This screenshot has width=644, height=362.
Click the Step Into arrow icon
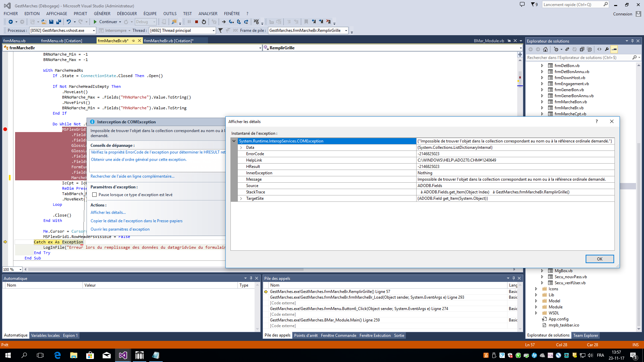pyautogui.click(x=231, y=22)
